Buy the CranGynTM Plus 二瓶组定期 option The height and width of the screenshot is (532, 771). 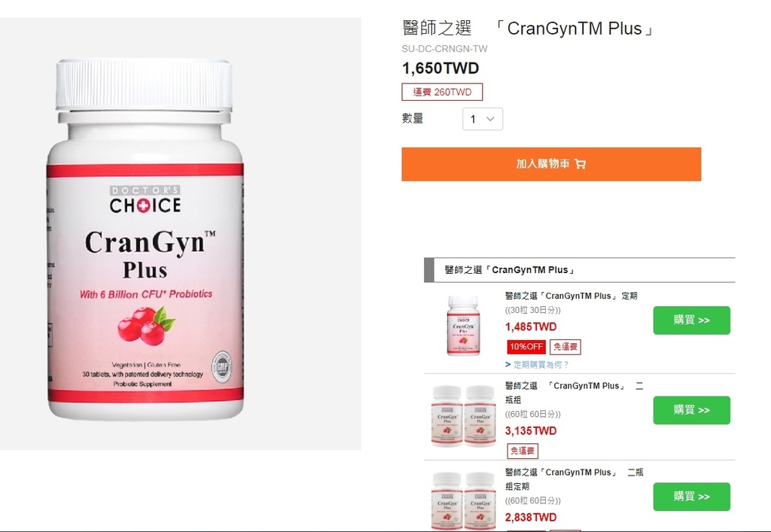[x=691, y=497]
